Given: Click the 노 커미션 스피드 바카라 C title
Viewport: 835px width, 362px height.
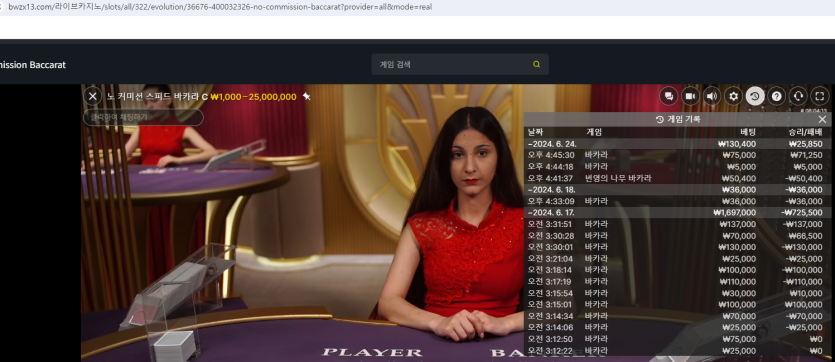Looking at the screenshot, I should (157, 97).
